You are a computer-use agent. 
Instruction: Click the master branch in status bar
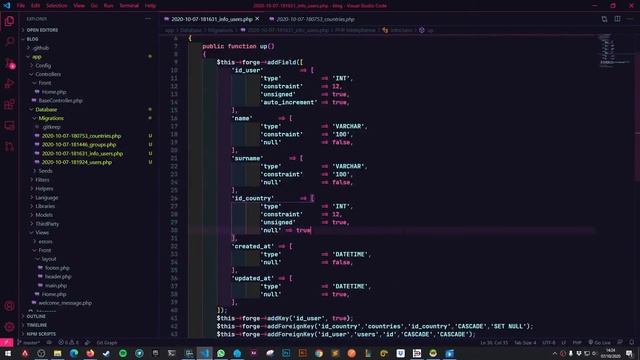tap(29, 342)
